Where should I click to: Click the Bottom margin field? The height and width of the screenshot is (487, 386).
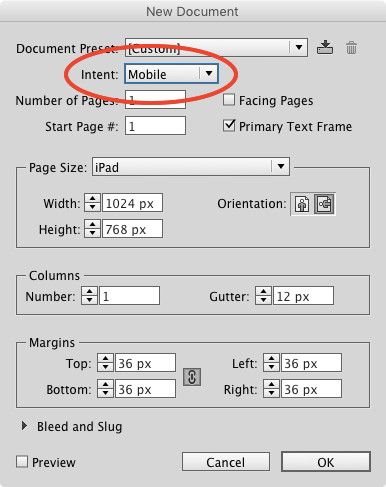[x=145, y=389]
